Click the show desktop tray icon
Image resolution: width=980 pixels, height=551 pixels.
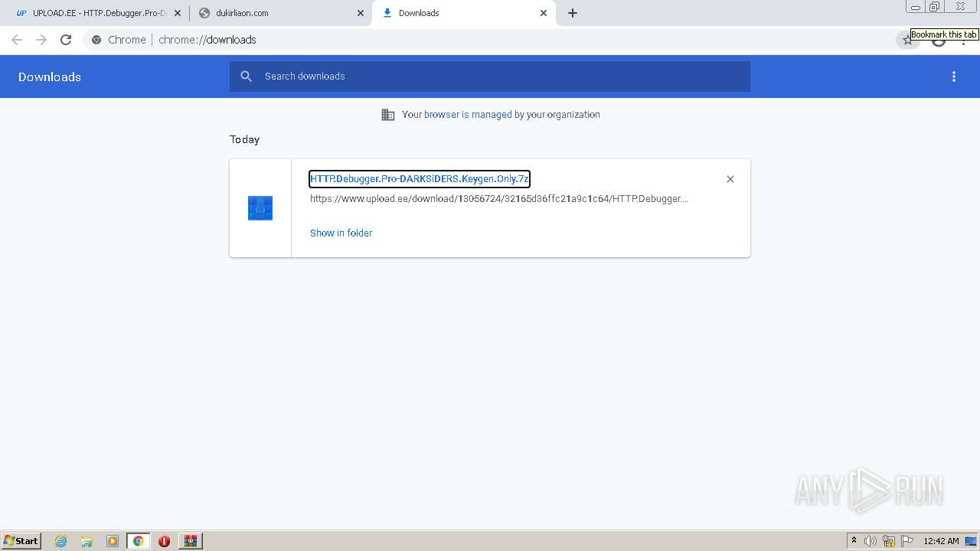tap(971, 541)
